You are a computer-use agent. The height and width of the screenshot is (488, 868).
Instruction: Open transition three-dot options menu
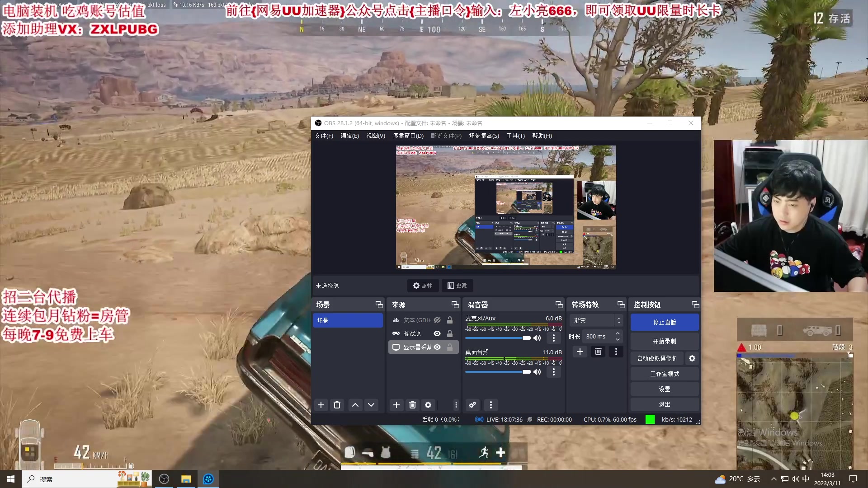click(x=616, y=352)
